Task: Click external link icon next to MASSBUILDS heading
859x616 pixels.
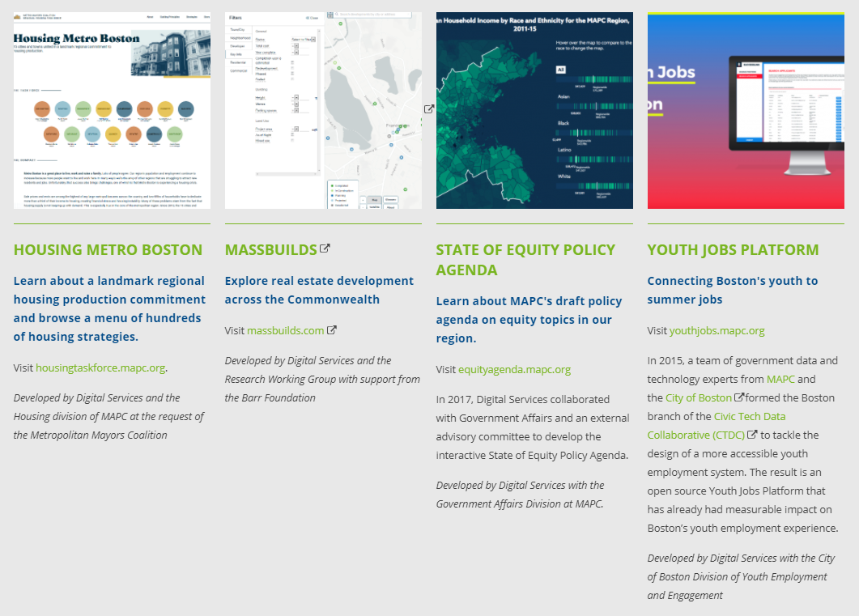Action: click(x=325, y=249)
